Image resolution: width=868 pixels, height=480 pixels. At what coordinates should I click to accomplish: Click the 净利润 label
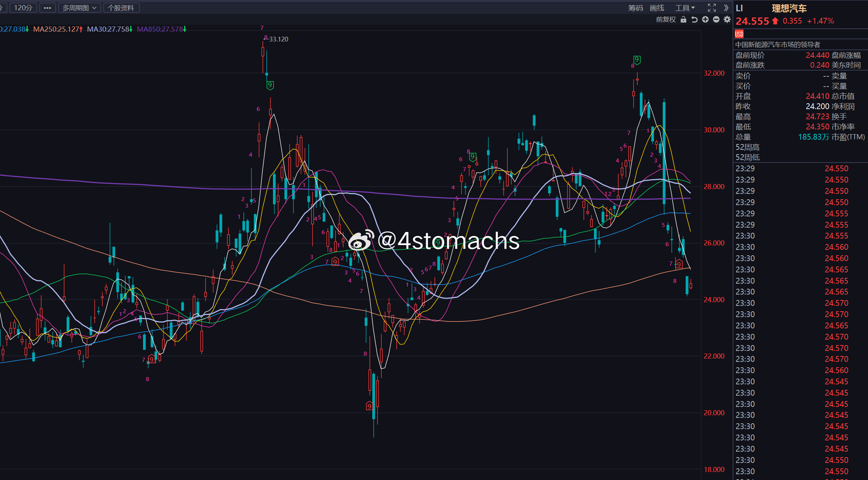click(843, 106)
